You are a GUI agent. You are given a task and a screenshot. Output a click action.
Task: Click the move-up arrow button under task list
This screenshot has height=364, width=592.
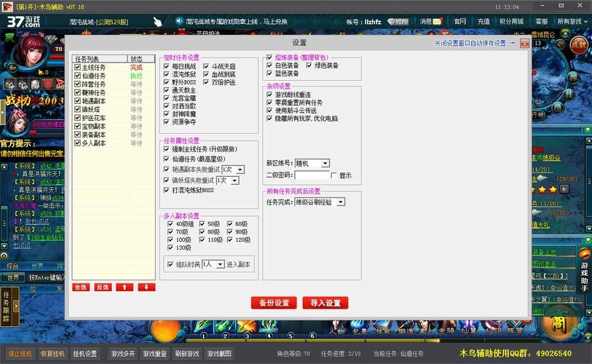125,288
